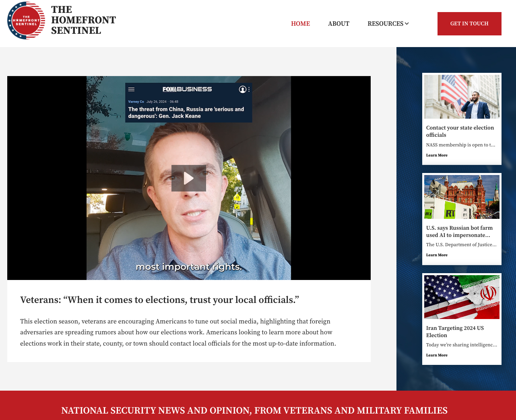Expand the Resources dropdown chevron
Screen dimensions: 516x420
coord(407,24)
